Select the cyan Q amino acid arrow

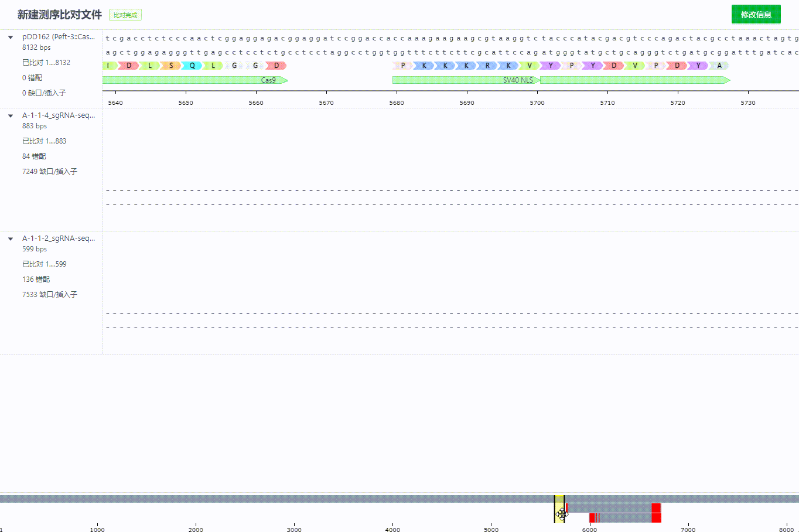[x=192, y=66]
